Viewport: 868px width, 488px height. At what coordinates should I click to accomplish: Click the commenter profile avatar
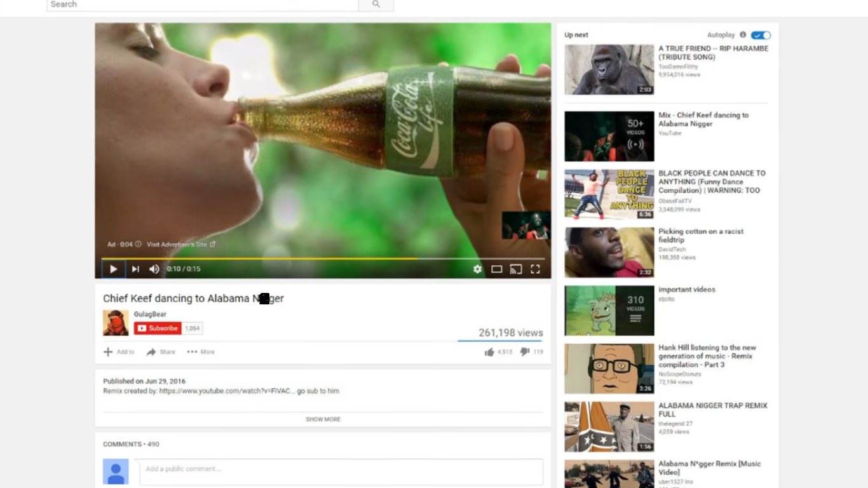click(x=116, y=471)
